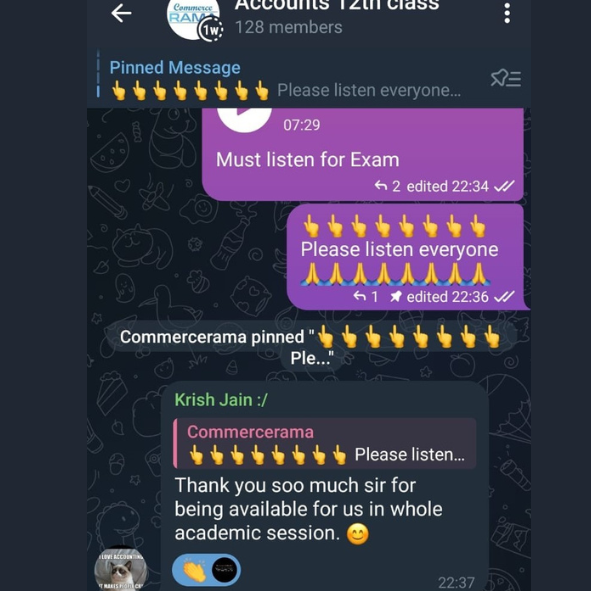Toggle the clapping hands reaction
The height and width of the screenshot is (591, 591).
pyautogui.click(x=193, y=570)
